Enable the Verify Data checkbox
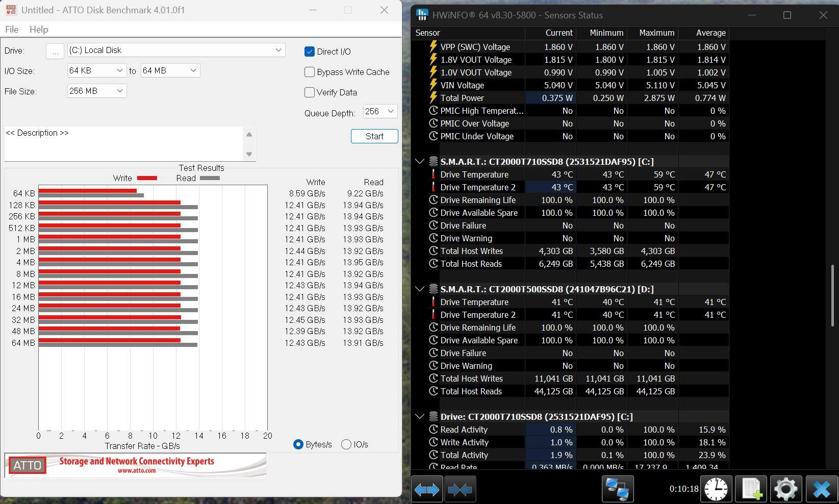839x504 pixels. coord(310,92)
